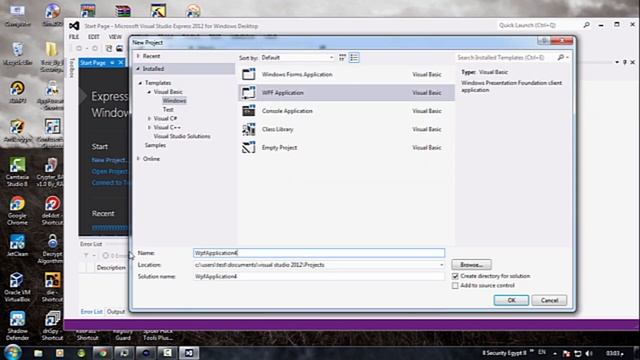The height and width of the screenshot is (360, 640).
Task: Open Camtasia Studio 8 desktop icon
Action: 17,172
